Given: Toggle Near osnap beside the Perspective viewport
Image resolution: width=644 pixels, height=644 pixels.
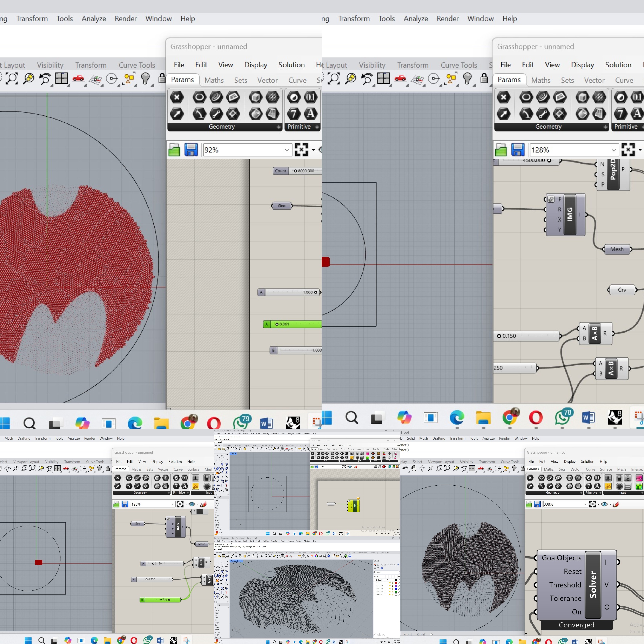Looking at the screenshot, I should pos(217,610).
